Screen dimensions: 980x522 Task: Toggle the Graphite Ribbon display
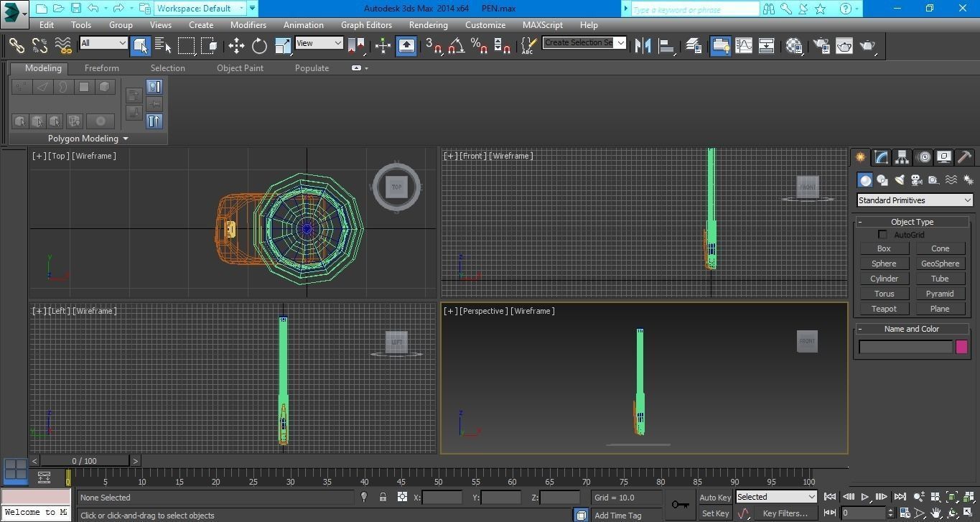tap(720, 46)
